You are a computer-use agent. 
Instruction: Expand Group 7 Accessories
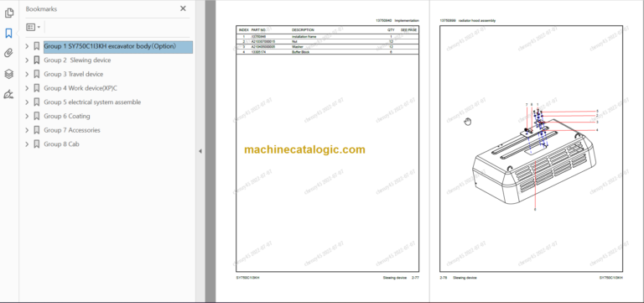pyautogui.click(x=27, y=130)
